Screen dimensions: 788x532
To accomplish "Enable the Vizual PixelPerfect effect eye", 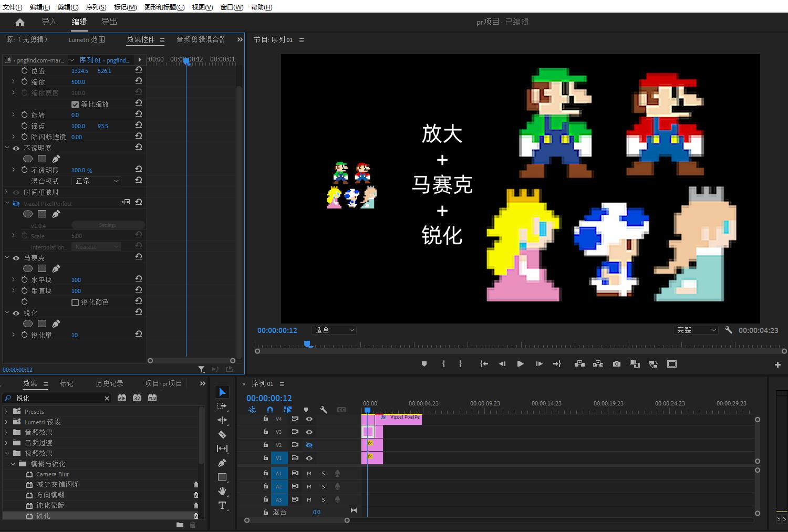I will pos(16,203).
